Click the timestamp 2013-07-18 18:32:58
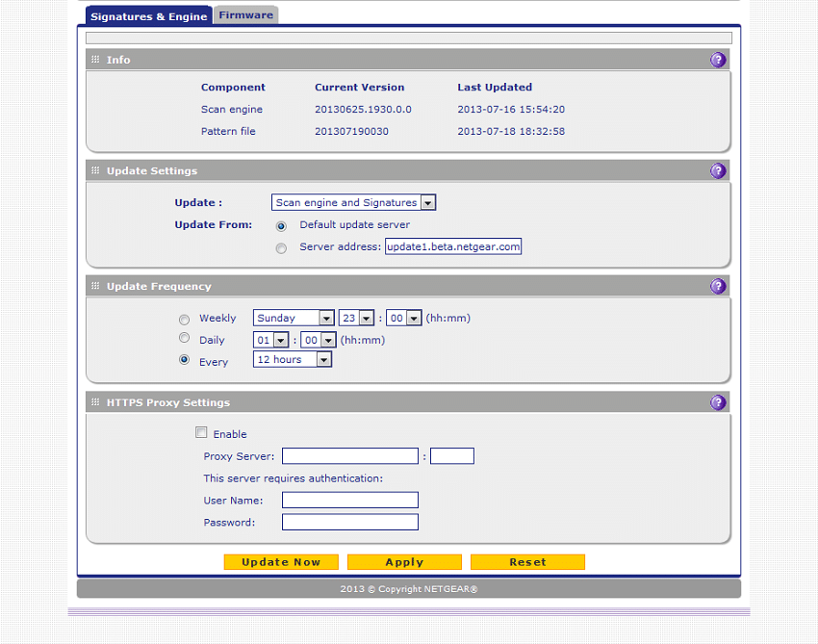 point(511,131)
